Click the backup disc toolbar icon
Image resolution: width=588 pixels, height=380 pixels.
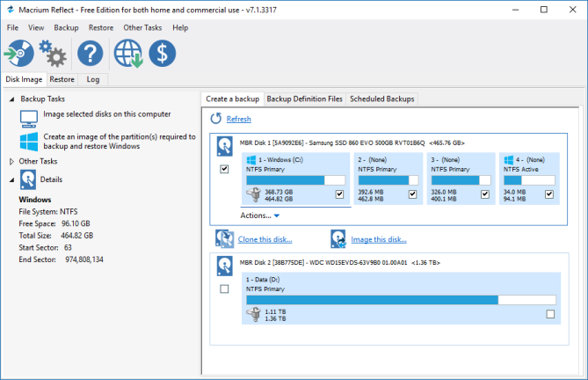(19, 54)
